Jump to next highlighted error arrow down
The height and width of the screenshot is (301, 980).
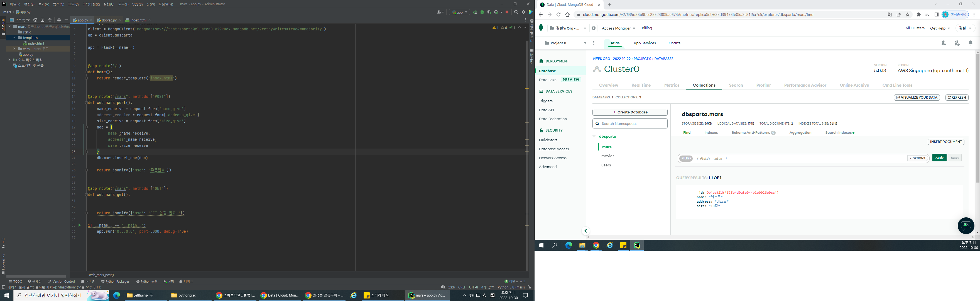pyautogui.click(x=525, y=27)
